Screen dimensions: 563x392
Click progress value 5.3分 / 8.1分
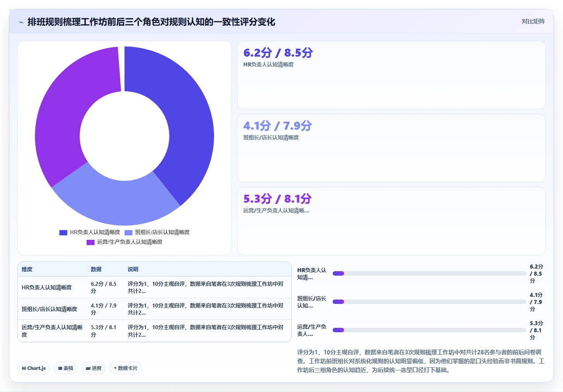coord(536,330)
